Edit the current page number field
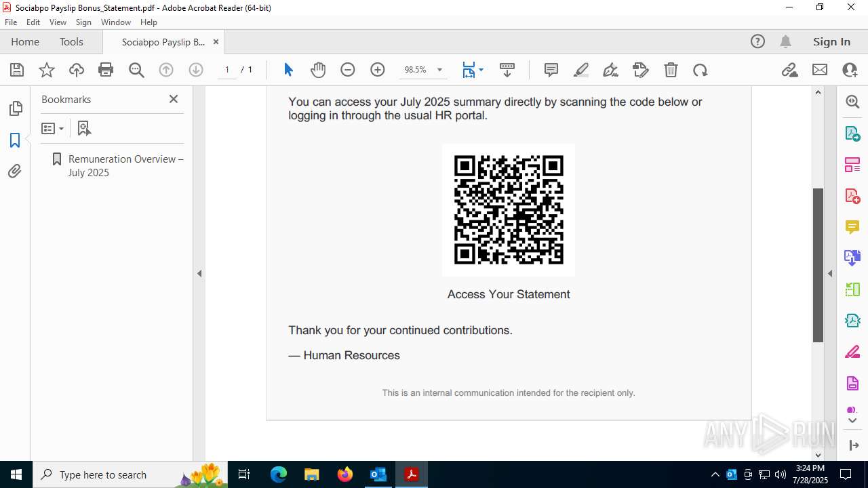The width and height of the screenshot is (868, 488). coord(227,70)
